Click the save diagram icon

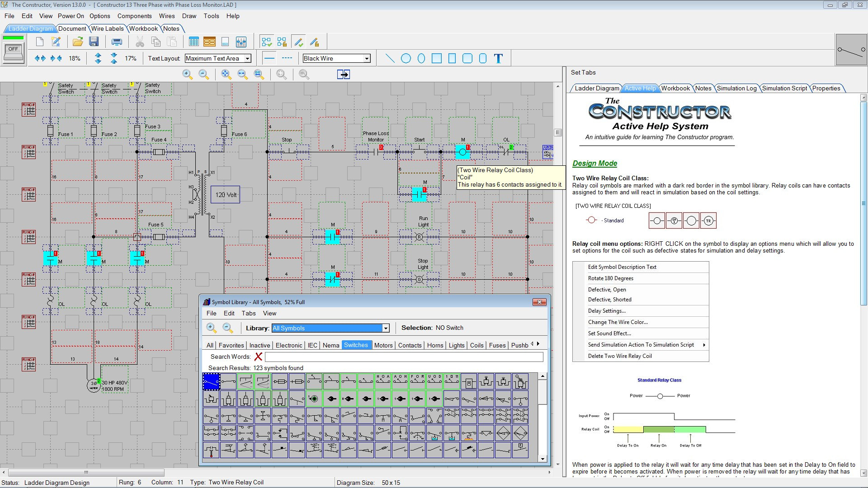click(x=95, y=42)
